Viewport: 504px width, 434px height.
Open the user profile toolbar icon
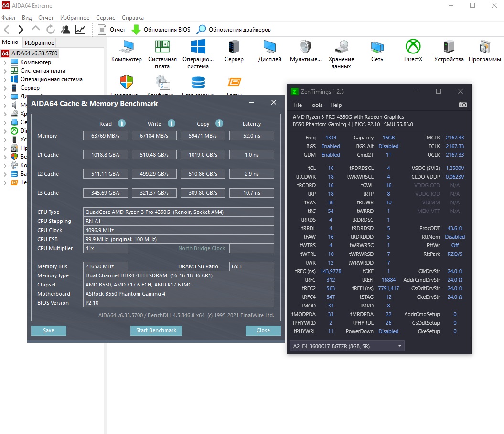click(x=65, y=30)
